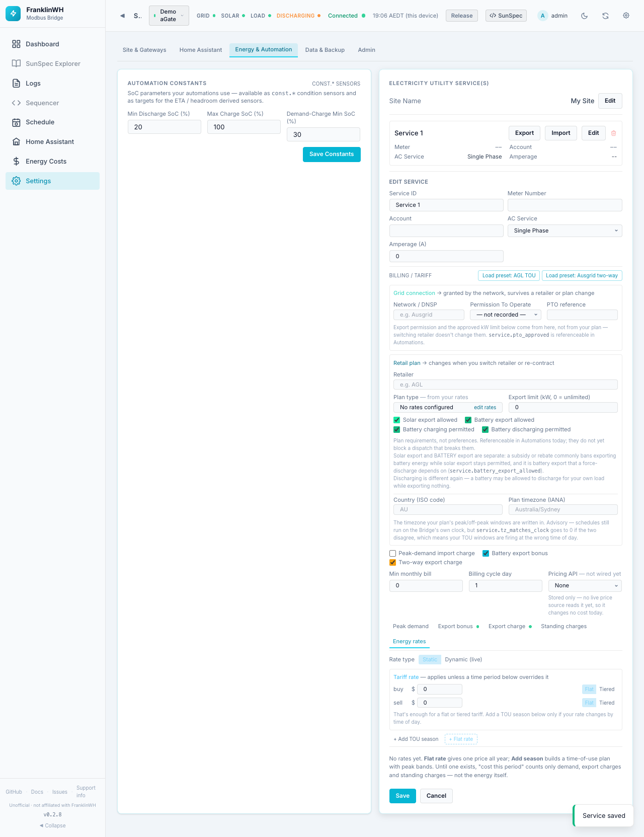Open AC Service Single Phase dropdown
Screen dimensions: 644x837
565,231
